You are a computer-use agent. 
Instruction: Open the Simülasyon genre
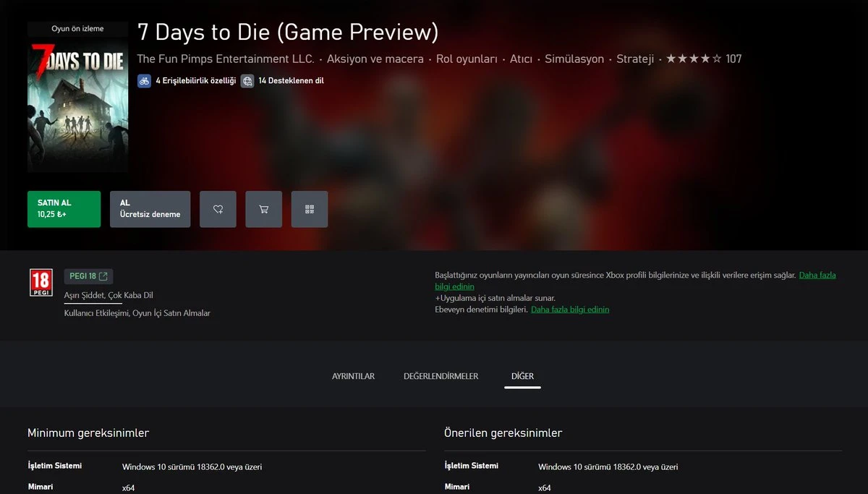pyautogui.click(x=574, y=59)
